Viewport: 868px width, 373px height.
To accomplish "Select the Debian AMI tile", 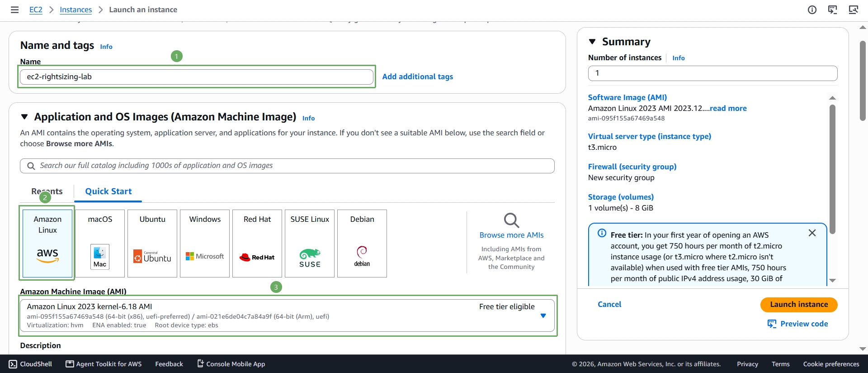I will 362,244.
